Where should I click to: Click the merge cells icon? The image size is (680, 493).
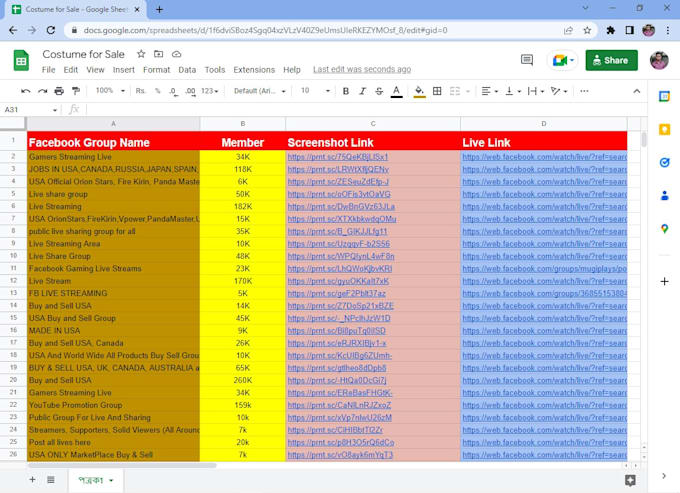[454, 91]
